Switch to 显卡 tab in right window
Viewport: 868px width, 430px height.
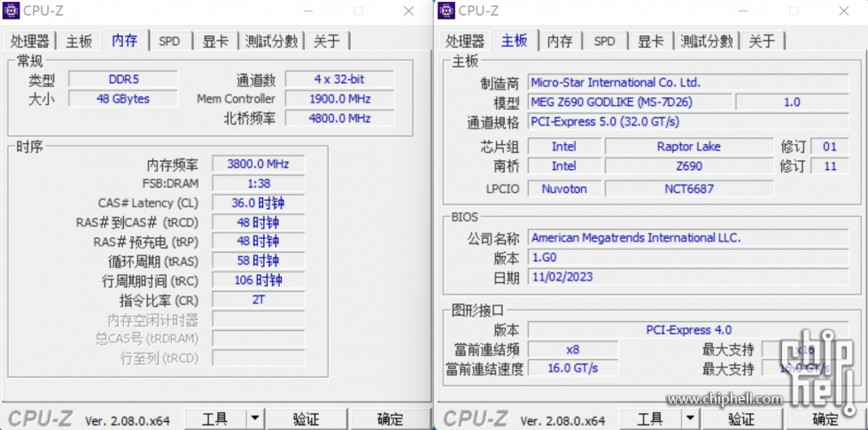pos(651,42)
